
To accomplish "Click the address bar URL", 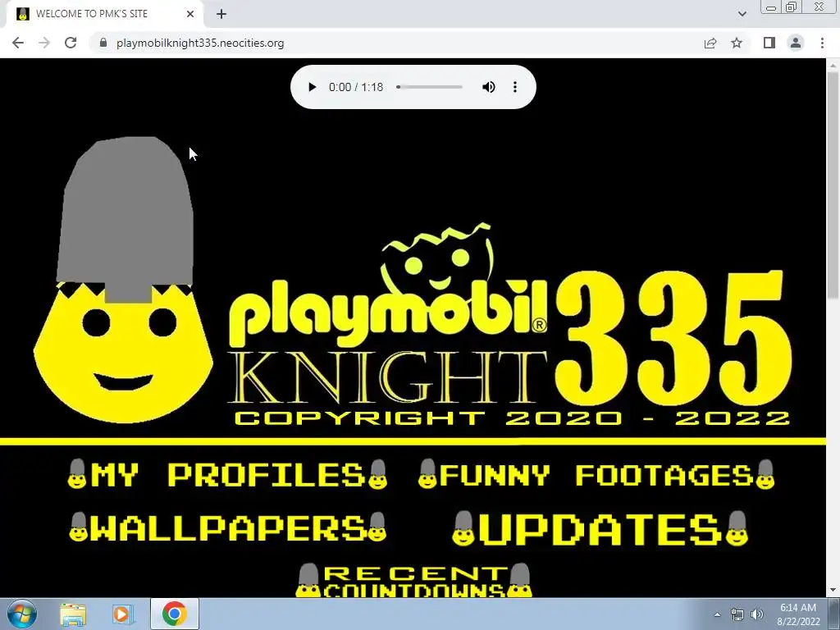I will (x=200, y=43).
